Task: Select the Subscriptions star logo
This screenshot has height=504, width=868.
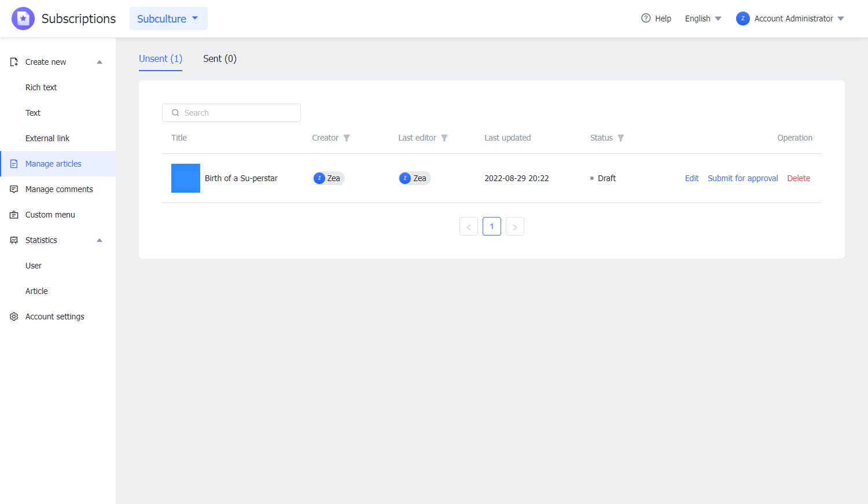Action: coord(23,18)
